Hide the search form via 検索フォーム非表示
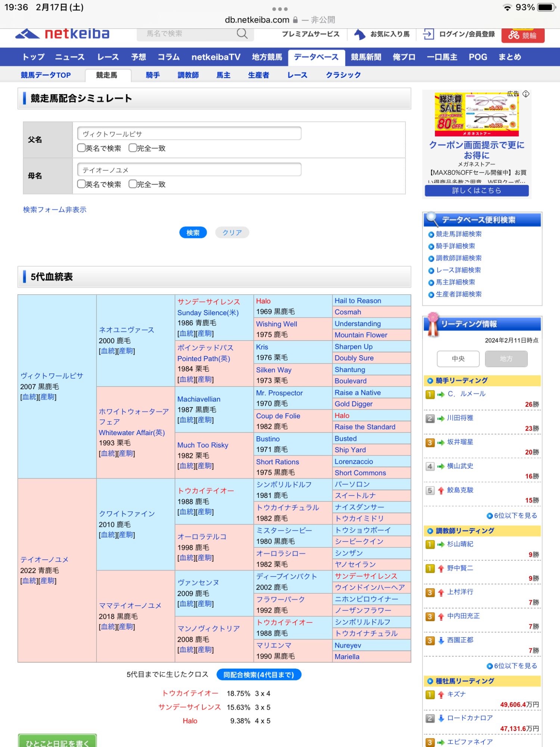The width and height of the screenshot is (560, 747). [x=55, y=210]
